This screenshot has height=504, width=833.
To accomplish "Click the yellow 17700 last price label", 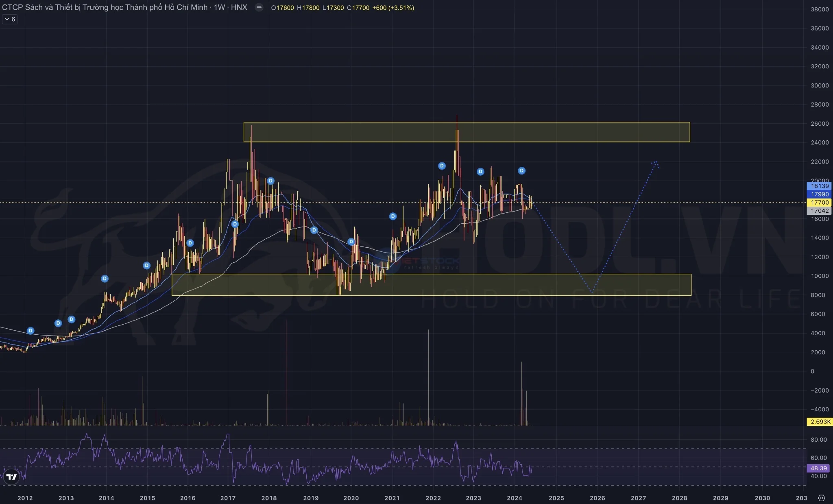I will pos(819,203).
